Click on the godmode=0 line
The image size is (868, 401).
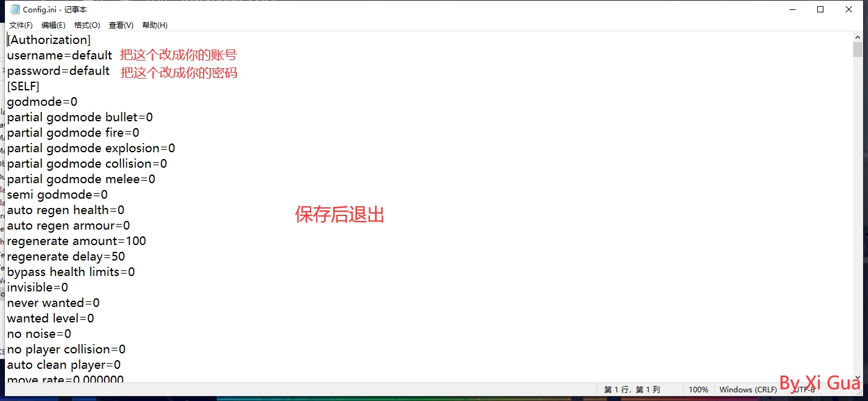tap(42, 102)
